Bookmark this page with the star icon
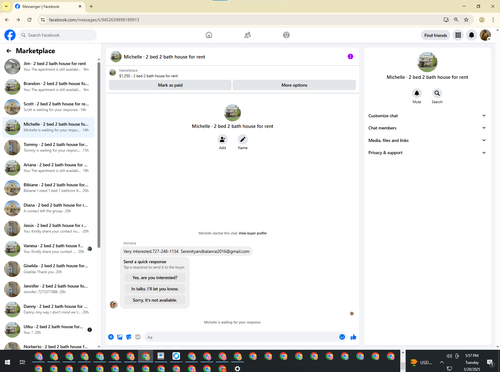The height and width of the screenshot is (372, 500). click(x=466, y=20)
